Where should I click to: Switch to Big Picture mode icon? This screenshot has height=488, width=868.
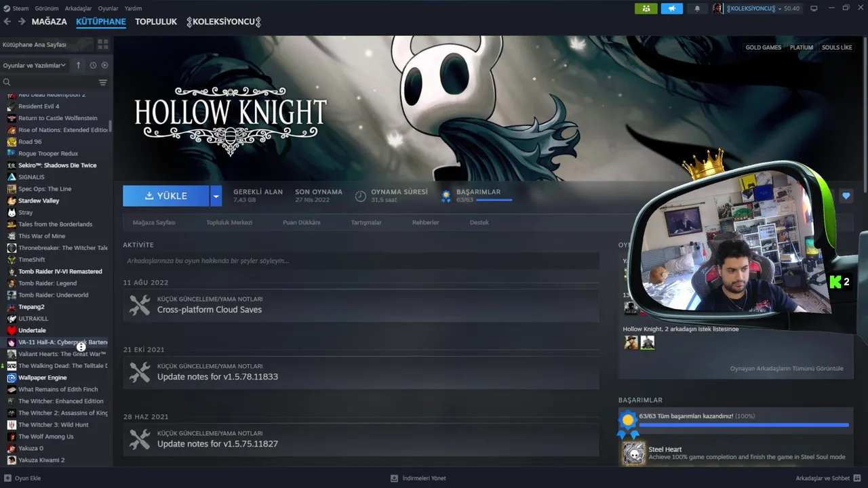pyautogui.click(x=814, y=8)
